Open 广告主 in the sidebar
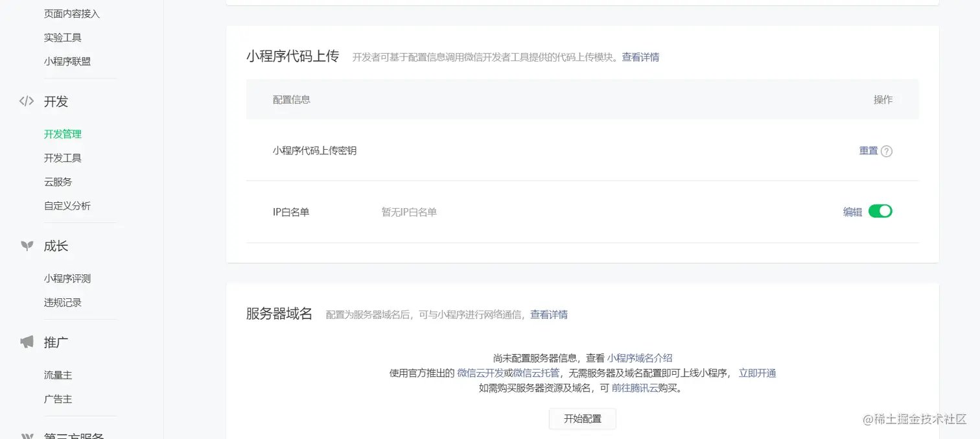This screenshot has width=980, height=439. 58,399
